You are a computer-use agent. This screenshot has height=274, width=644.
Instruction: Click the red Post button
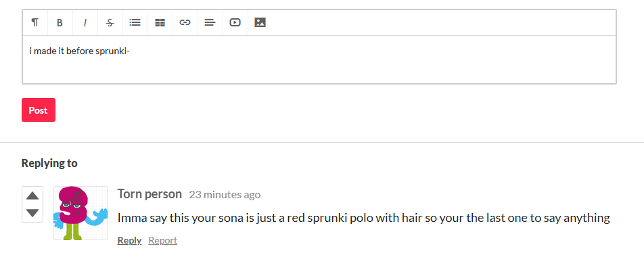[x=39, y=110]
